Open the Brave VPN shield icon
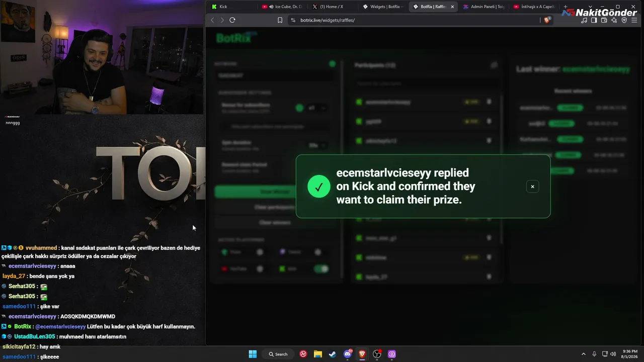The image size is (644, 362). tap(624, 20)
